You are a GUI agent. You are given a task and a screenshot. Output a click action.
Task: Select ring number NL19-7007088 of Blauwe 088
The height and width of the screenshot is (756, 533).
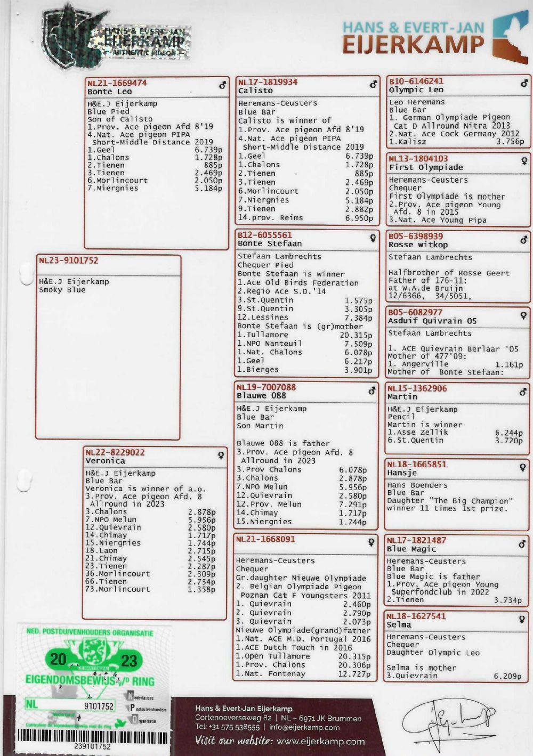coord(266,387)
